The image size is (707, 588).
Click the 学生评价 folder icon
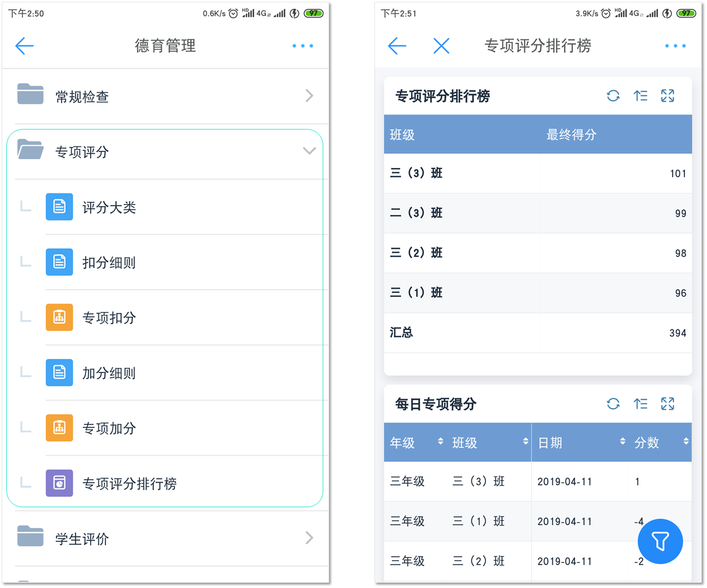[x=30, y=536]
